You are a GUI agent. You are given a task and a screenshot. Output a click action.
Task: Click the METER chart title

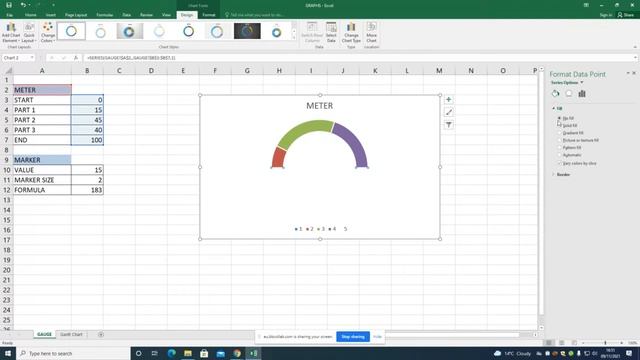tap(320, 106)
